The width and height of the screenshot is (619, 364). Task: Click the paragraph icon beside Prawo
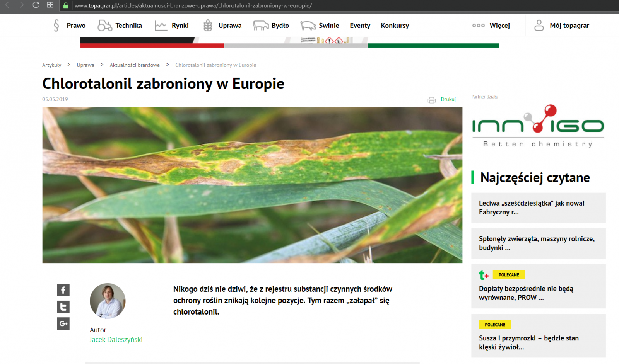pyautogui.click(x=56, y=26)
